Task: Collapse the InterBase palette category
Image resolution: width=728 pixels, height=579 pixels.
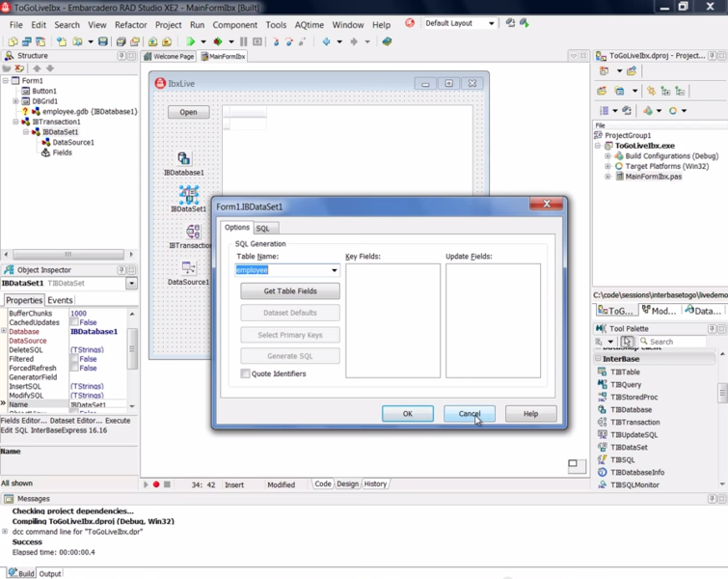Action: (x=598, y=359)
